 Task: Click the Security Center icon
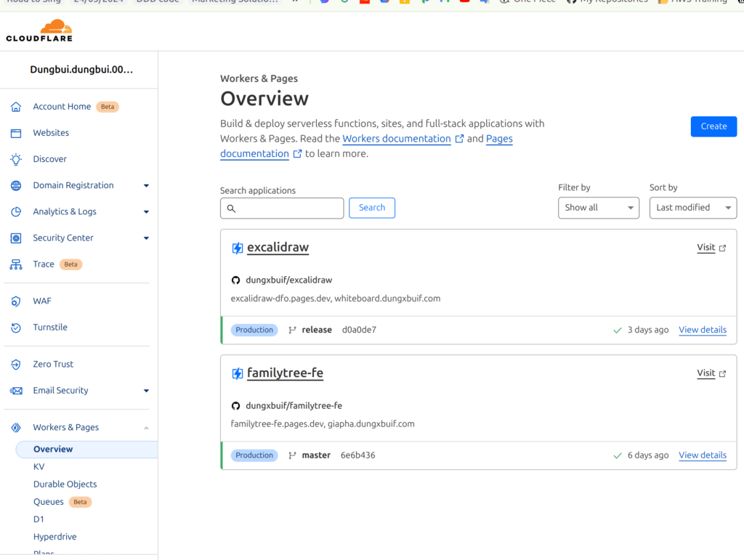(16, 238)
